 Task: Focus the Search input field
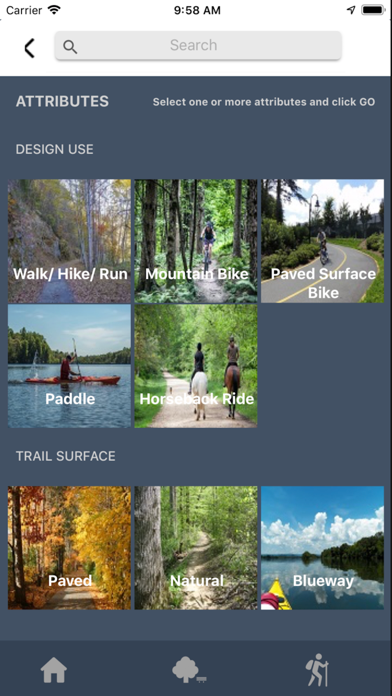pyautogui.click(x=198, y=45)
